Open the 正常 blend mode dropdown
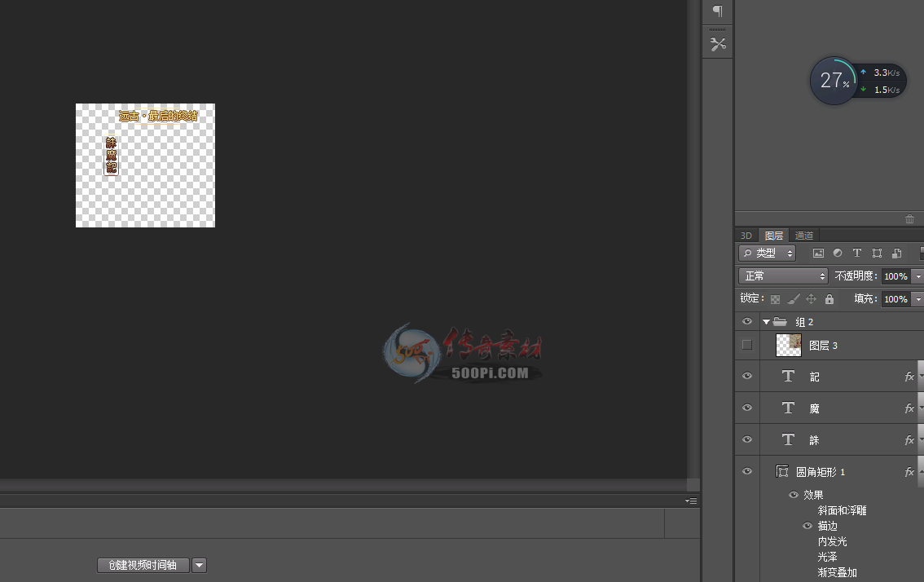 coord(783,276)
